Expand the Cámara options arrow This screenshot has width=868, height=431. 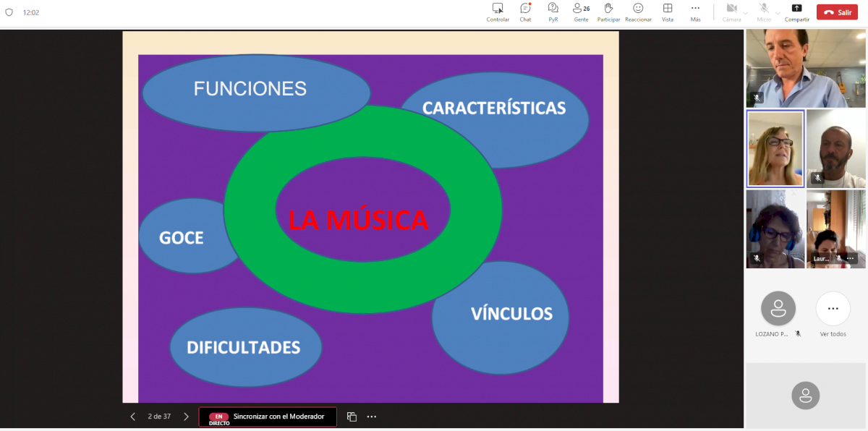tap(746, 12)
